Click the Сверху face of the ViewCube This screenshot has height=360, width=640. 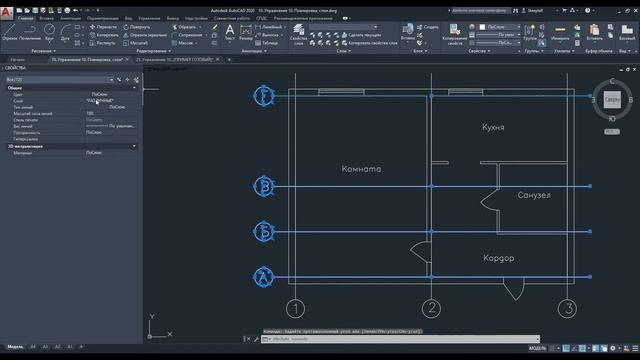pos(612,100)
